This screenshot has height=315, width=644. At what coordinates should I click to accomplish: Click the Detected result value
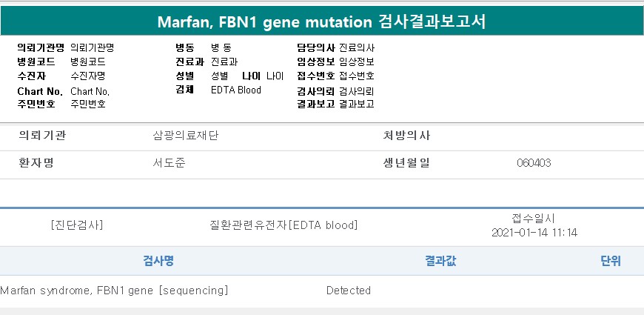(x=348, y=291)
